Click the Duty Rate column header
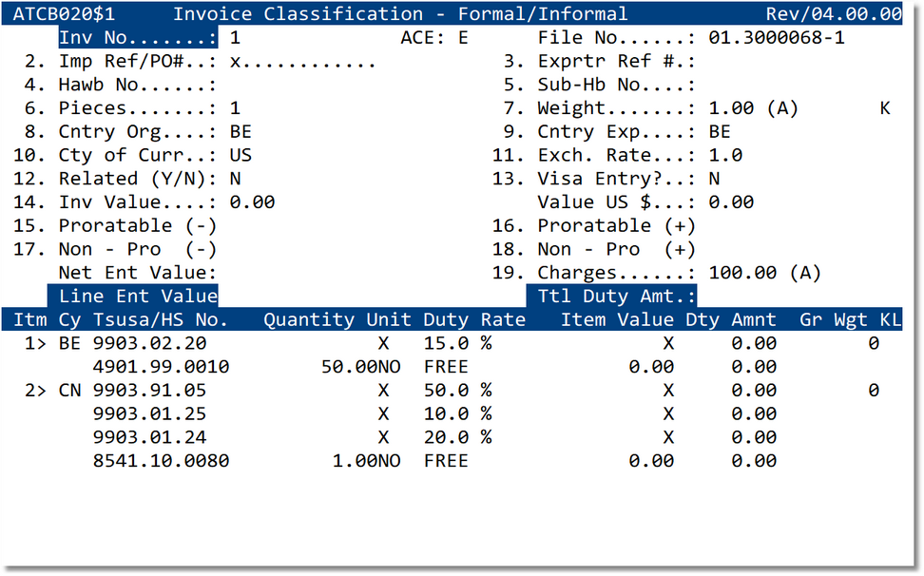 click(x=473, y=319)
